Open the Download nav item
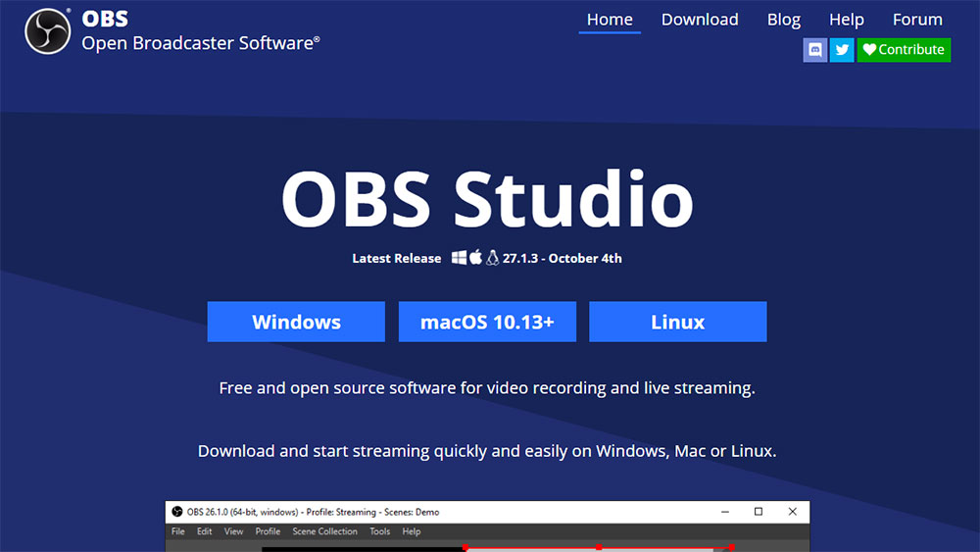Viewport: 980px width, 552px height. pos(700,20)
